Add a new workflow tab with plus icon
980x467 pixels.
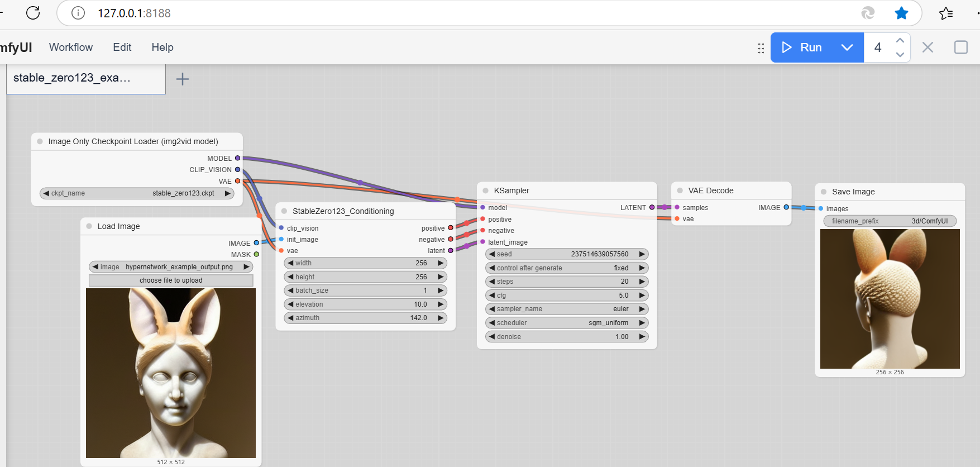tap(183, 79)
